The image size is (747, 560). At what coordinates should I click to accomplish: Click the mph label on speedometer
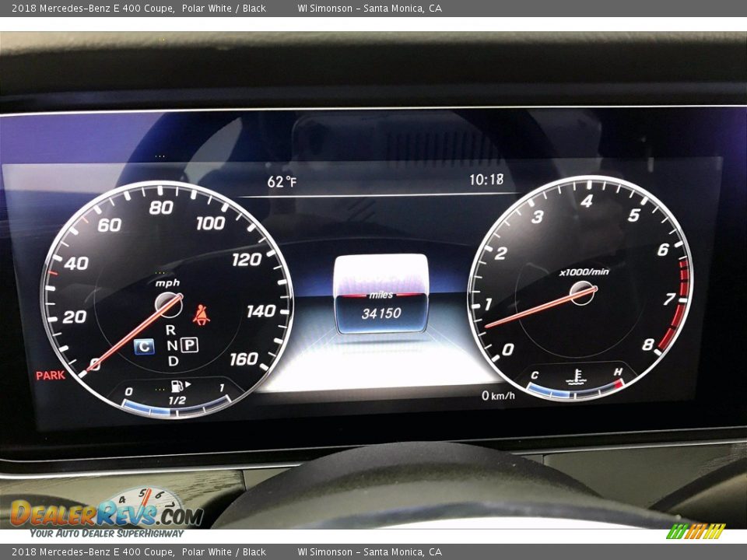pyautogui.click(x=167, y=283)
